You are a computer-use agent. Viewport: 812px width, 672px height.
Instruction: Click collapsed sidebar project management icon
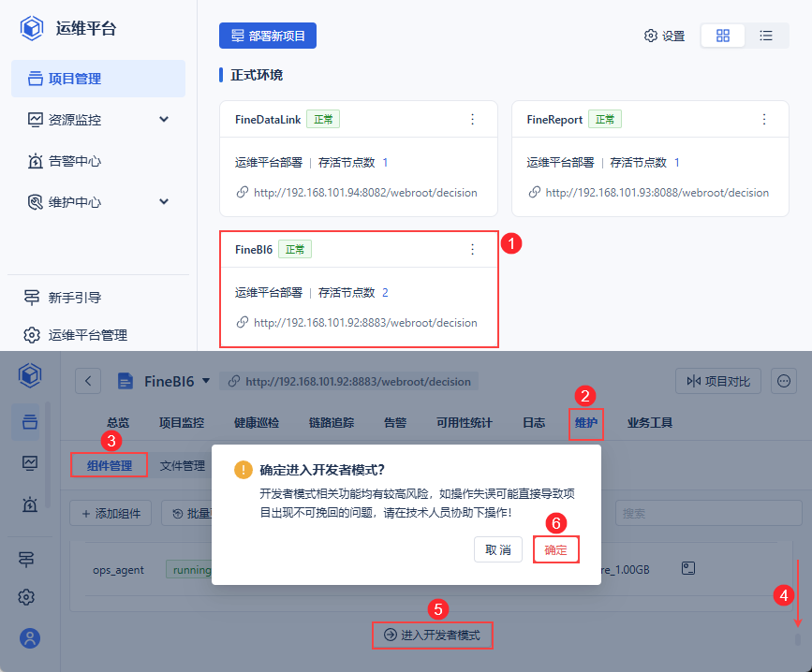pyautogui.click(x=30, y=422)
